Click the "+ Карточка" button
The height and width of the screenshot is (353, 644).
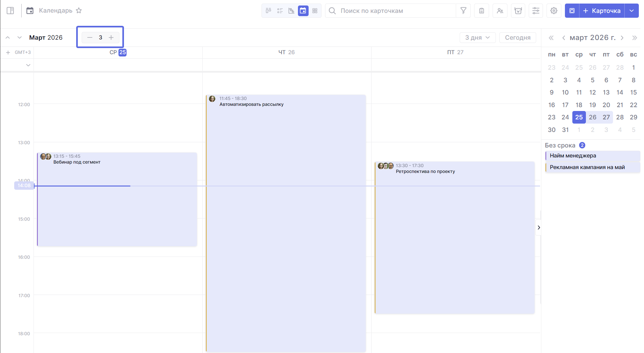(x=601, y=11)
